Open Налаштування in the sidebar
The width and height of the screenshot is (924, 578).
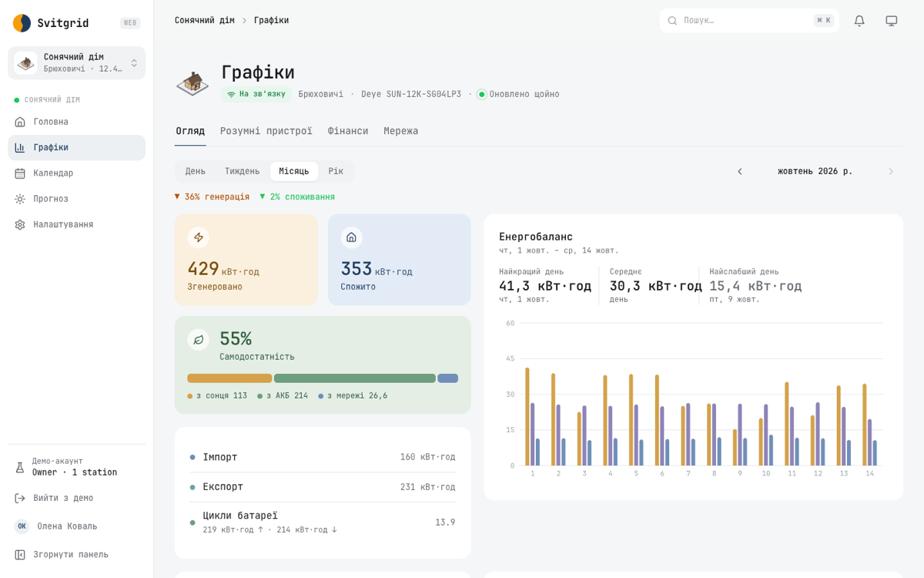click(x=76, y=224)
